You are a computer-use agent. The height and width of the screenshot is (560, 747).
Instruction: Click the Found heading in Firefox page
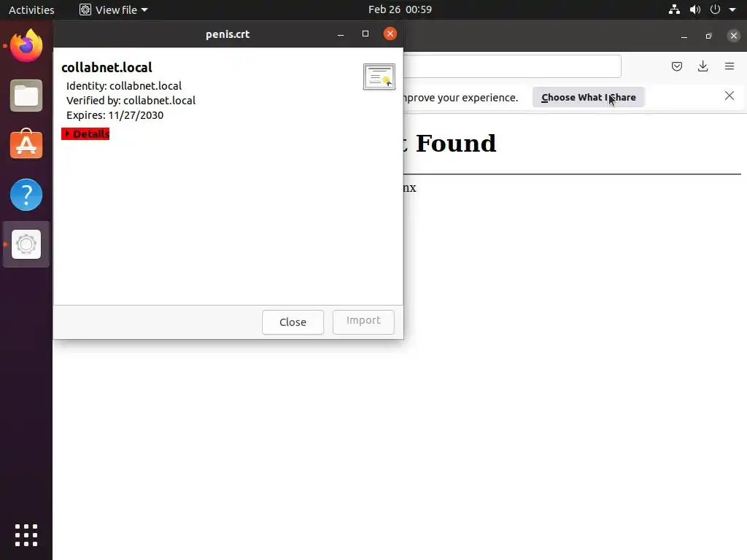coord(456,144)
